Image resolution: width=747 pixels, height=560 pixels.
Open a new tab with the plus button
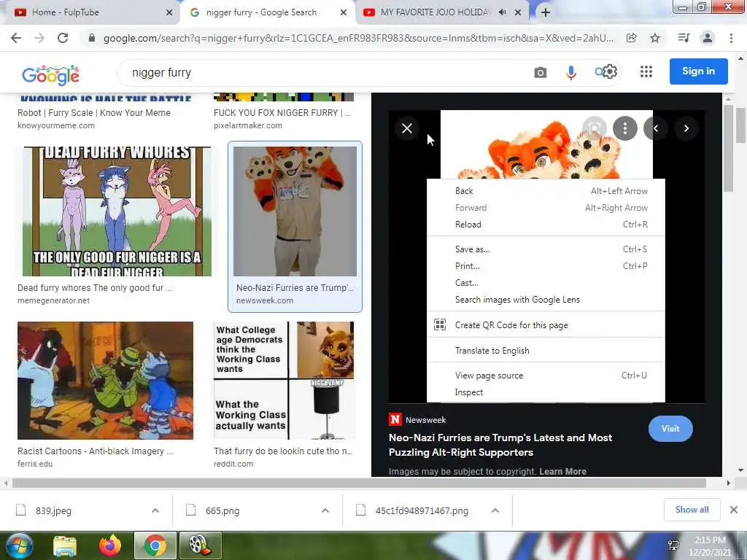click(546, 12)
